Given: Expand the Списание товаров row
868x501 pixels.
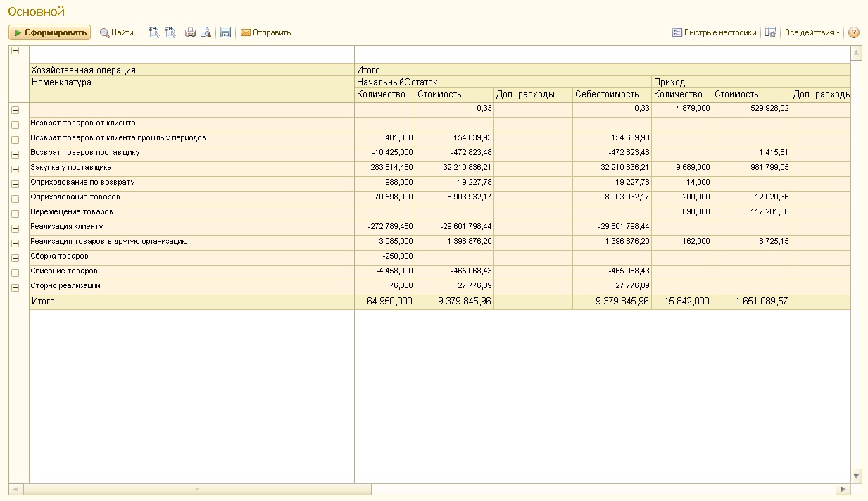Looking at the screenshot, I should click(15, 273).
